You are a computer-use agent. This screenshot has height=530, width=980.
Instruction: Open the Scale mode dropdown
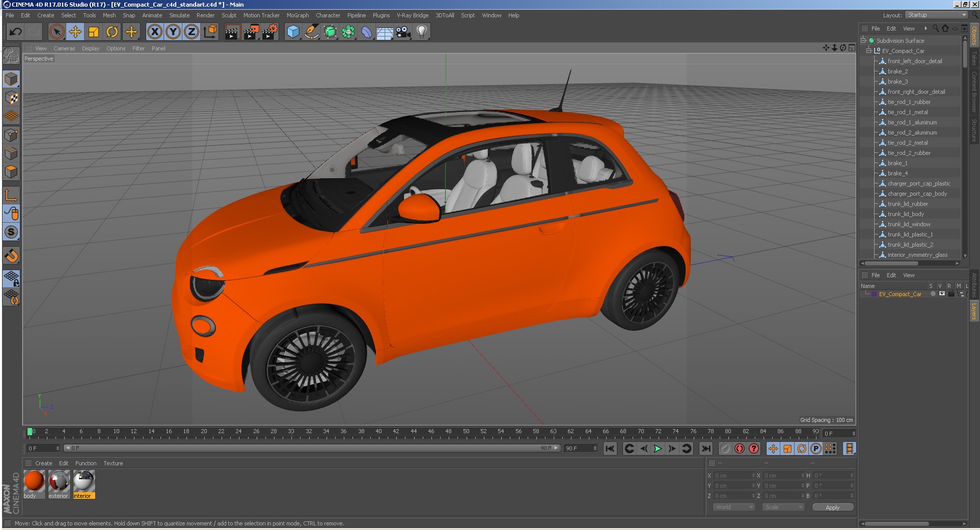783,507
